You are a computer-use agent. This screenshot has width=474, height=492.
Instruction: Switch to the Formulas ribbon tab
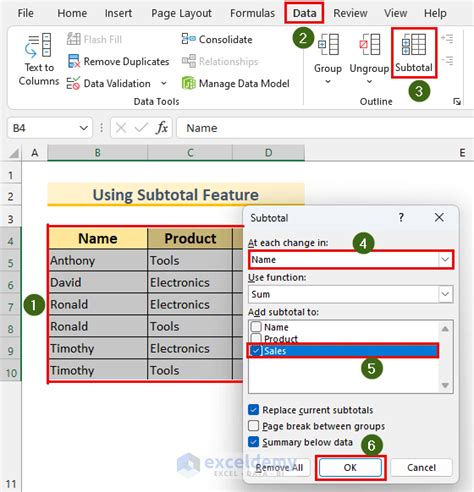click(x=252, y=13)
